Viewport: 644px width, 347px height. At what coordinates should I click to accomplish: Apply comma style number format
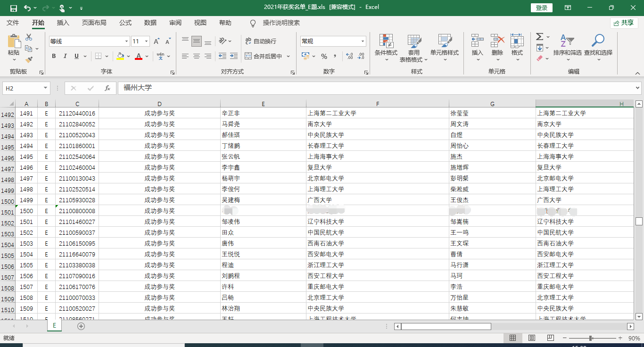[x=335, y=56]
